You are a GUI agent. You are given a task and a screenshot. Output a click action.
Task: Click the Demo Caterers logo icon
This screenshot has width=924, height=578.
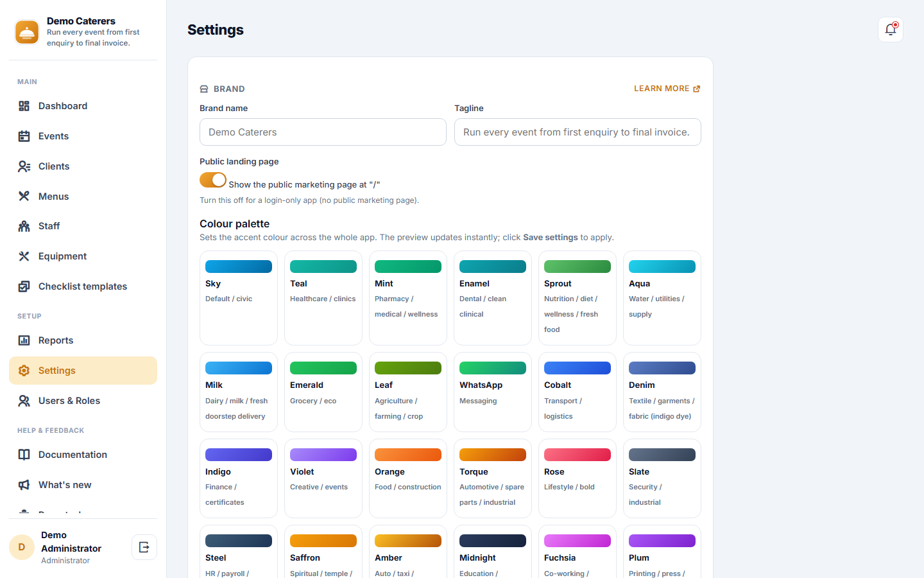pos(27,32)
